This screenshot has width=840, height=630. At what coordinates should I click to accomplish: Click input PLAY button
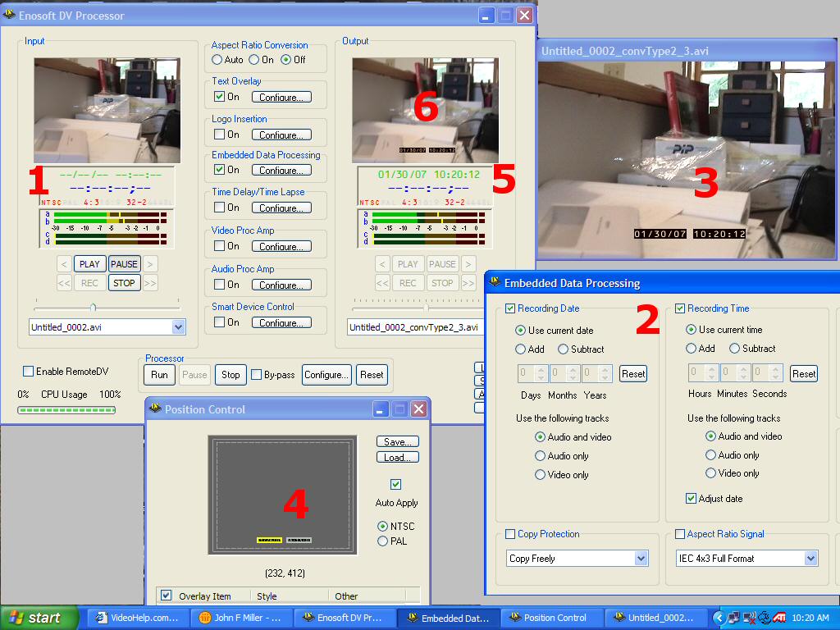(x=89, y=264)
